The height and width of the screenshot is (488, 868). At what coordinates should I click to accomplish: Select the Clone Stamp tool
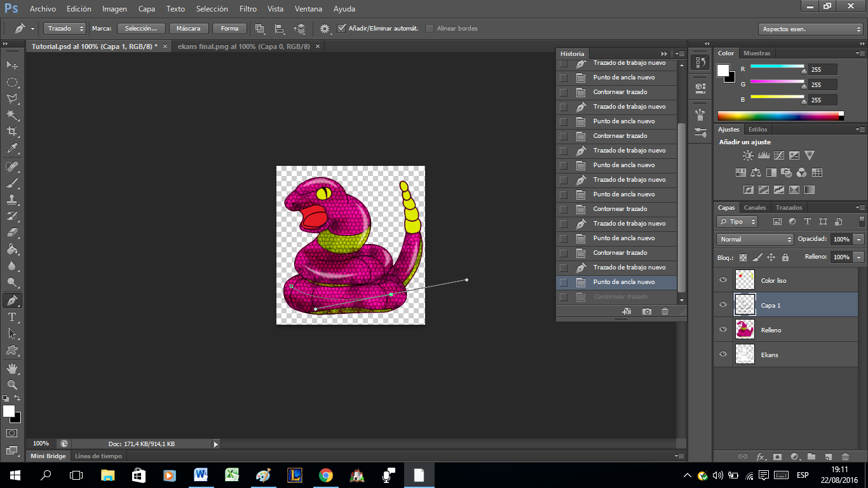[12, 200]
